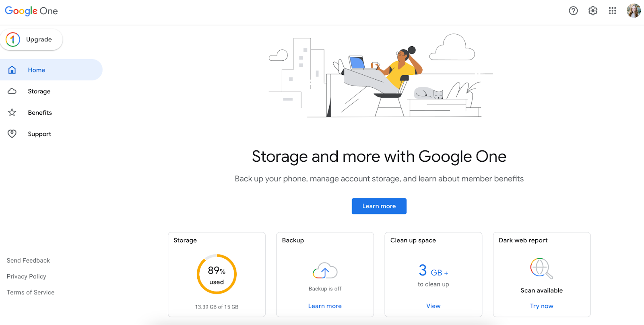
Task: Open the account profile picture
Action: click(634, 11)
